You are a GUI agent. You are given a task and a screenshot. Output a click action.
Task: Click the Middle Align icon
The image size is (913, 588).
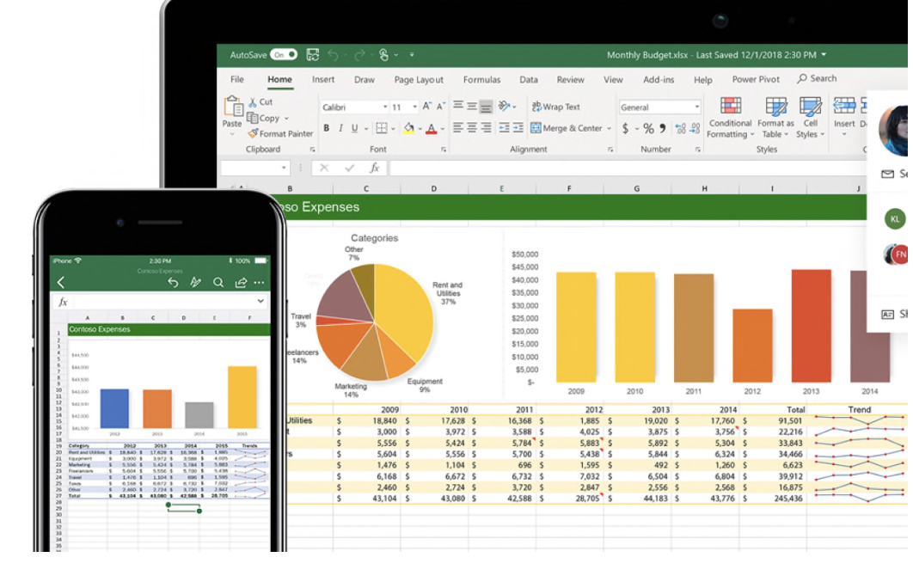pyautogui.click(x=472, y=106)
